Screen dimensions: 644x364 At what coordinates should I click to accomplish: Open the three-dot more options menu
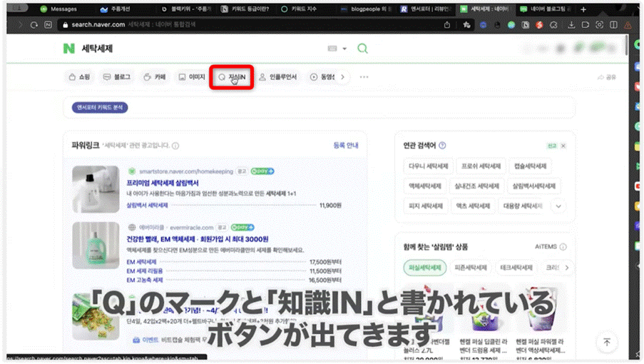(364, 77)
